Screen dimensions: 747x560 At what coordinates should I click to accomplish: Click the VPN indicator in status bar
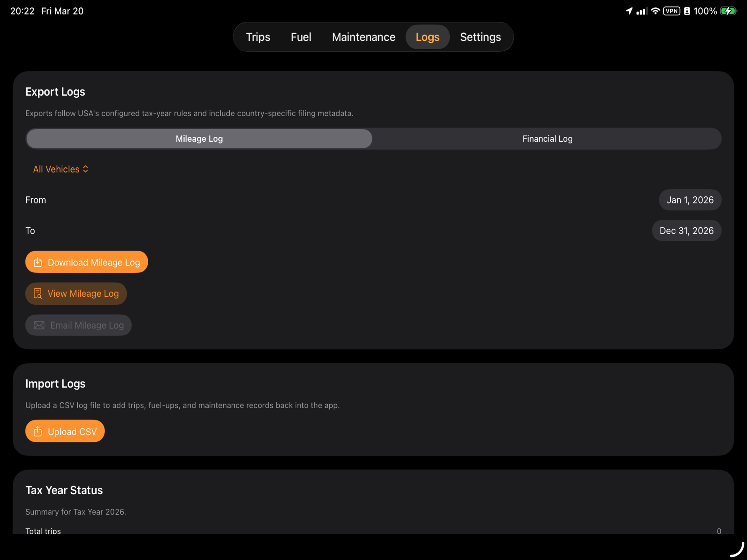[671, 11]
